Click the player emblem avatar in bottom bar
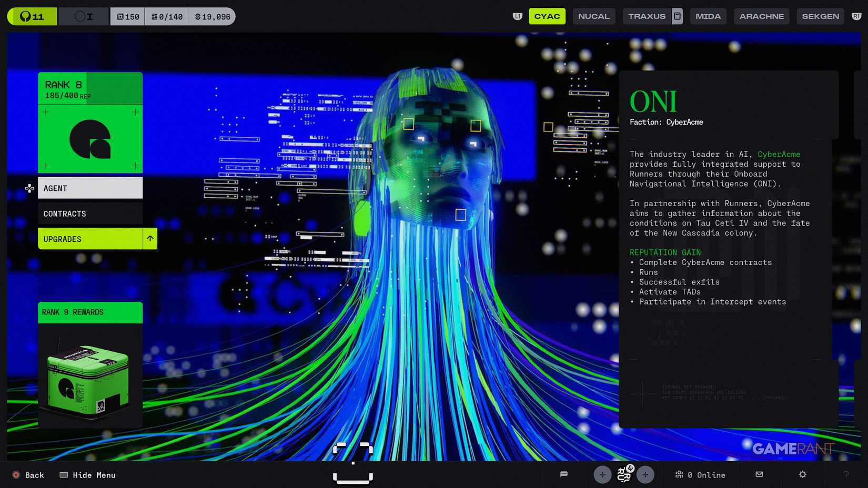The height and width of the screenshot is (488, 868). click(x=624, y=474)
